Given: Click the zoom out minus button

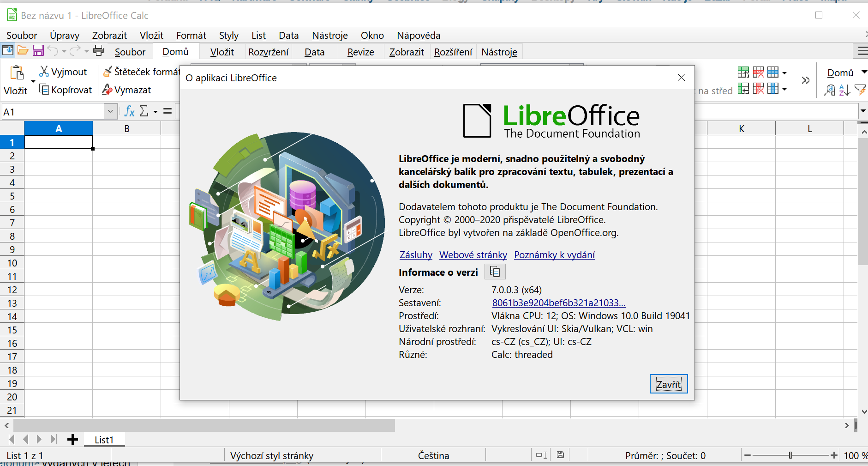Looking at the screenshot, I should coord(748,455).
